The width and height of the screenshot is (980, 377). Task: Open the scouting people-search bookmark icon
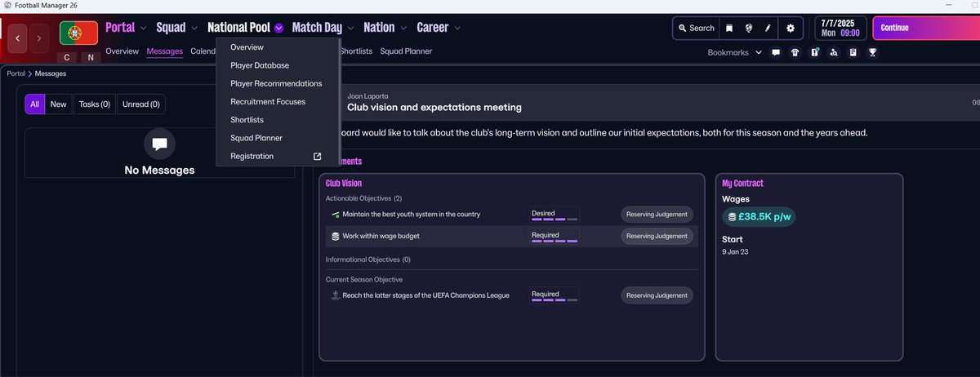[833, 52]
